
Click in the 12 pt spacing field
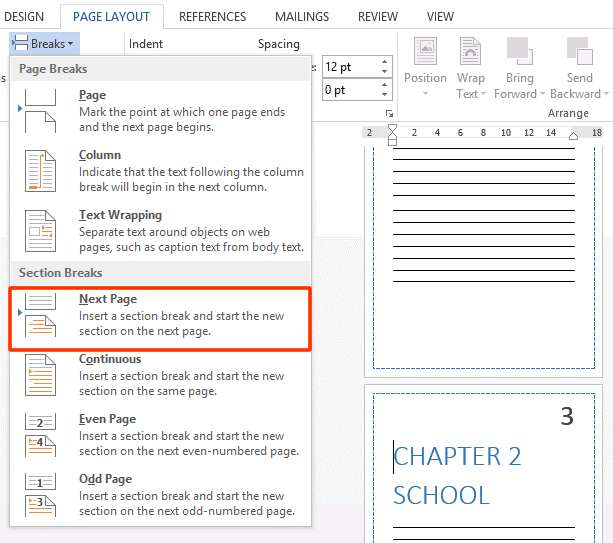348,66
